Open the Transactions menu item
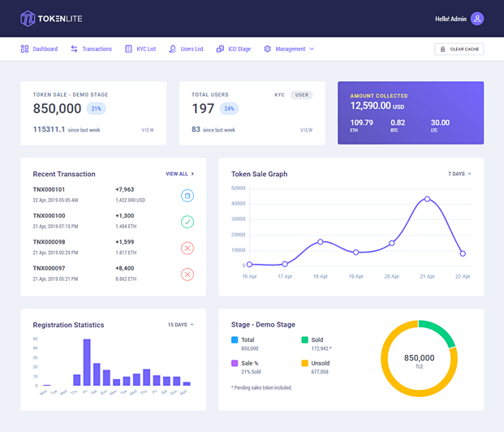This screenshot has height=432, width=504. [91, 49]
